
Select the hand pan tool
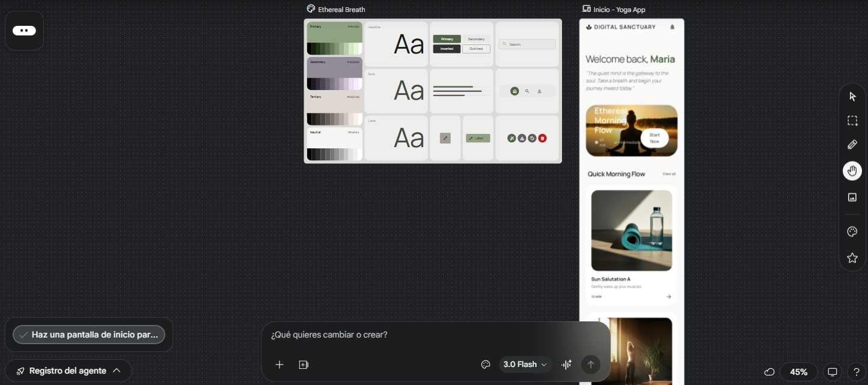852,171
